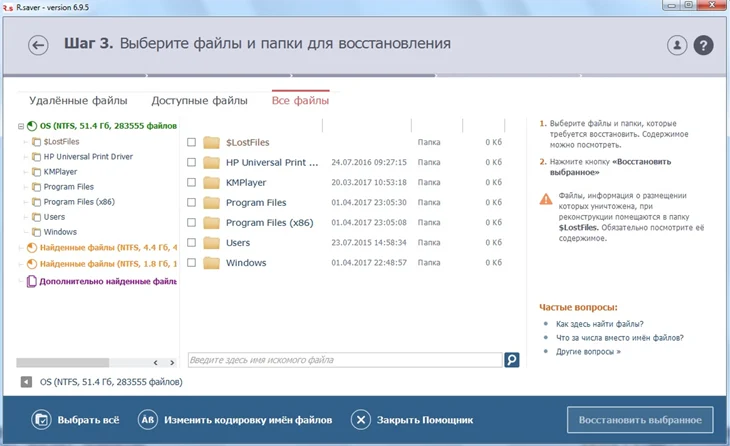Click date 24.07.2016 09:27:15

tap(369, 162)
